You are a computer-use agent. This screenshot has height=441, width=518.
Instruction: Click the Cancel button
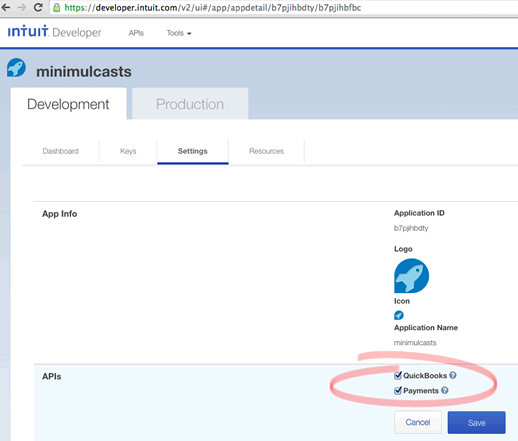click(x=418, y=422)
